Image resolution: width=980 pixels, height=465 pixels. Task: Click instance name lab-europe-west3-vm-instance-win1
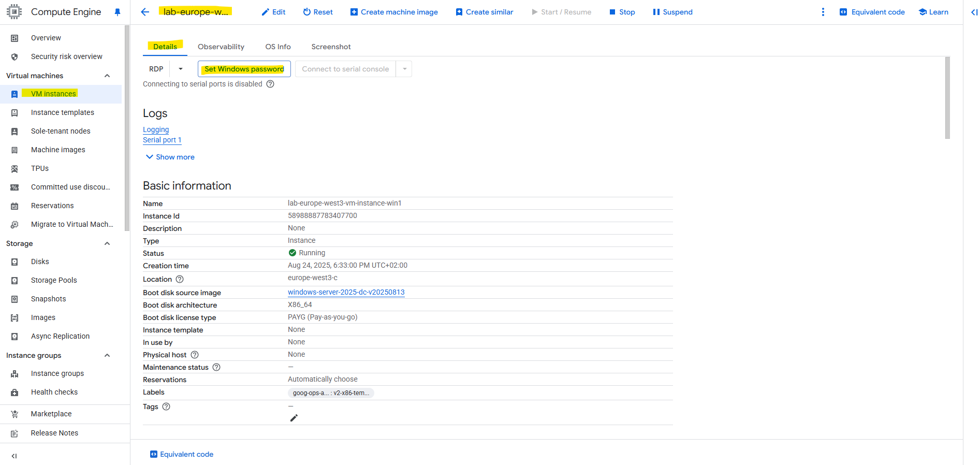click(x=345, y=203)
